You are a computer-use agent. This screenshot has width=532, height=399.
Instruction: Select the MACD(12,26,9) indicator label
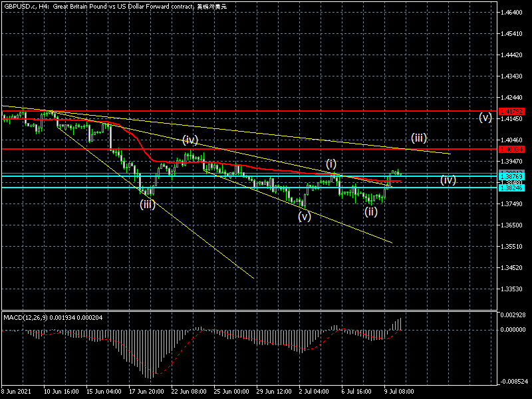pyautogui.click(x=47, y=318)
